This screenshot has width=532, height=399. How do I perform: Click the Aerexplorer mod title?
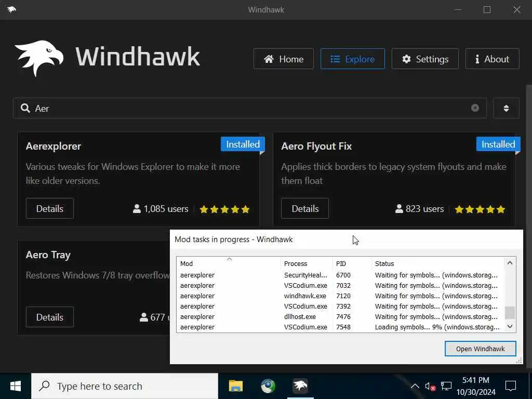pos(54,146)
